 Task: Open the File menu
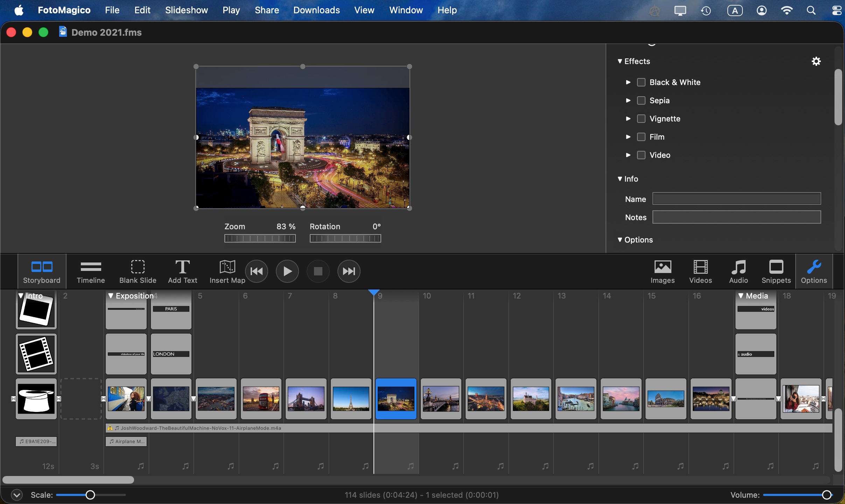[x=112, y=10]
